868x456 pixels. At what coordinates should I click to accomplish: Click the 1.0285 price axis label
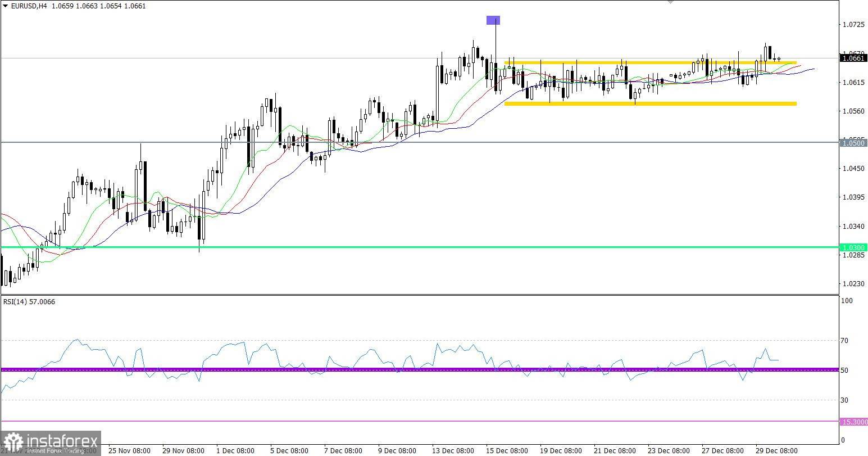852,255
